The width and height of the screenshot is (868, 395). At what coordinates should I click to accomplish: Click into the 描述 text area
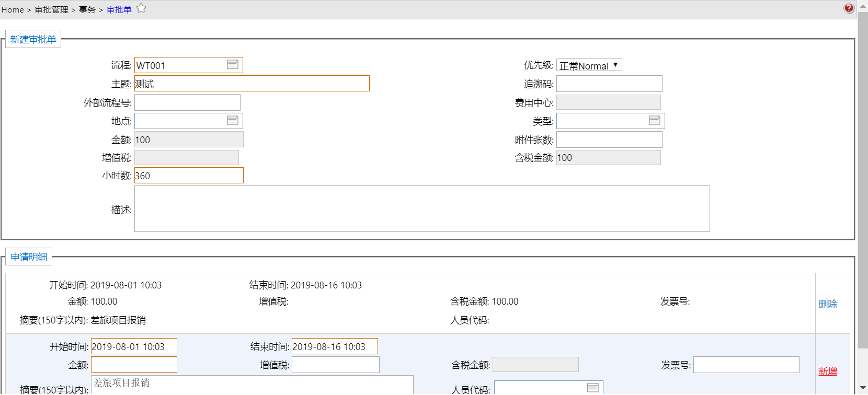[x=422, y=208]
